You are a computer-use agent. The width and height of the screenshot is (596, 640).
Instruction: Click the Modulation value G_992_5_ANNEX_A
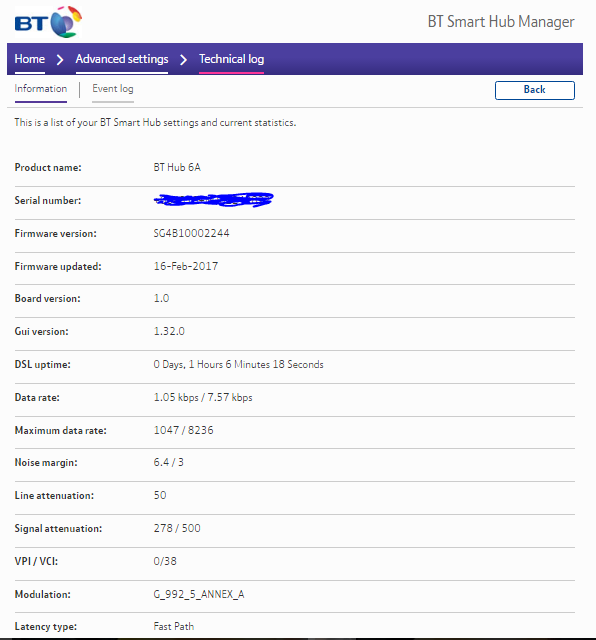coord(199,594)
